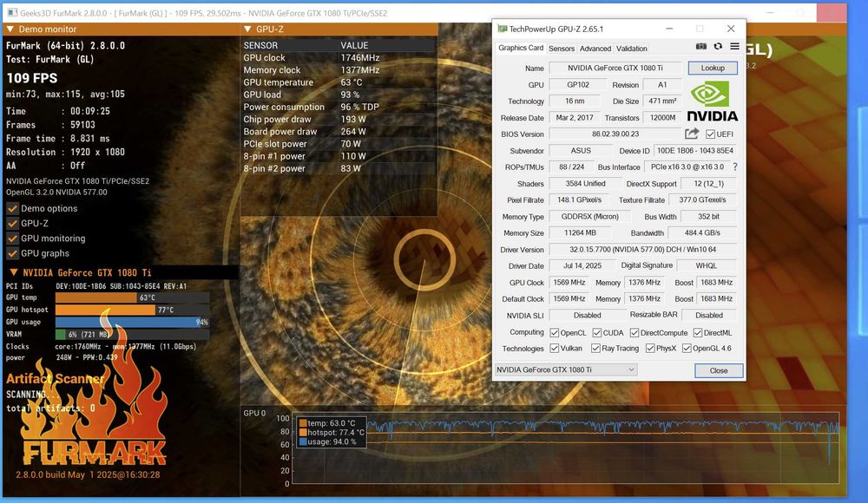This screenshot has width=868, height=503.
Task: Click the GPU field showing GP102
Action: 577,85
